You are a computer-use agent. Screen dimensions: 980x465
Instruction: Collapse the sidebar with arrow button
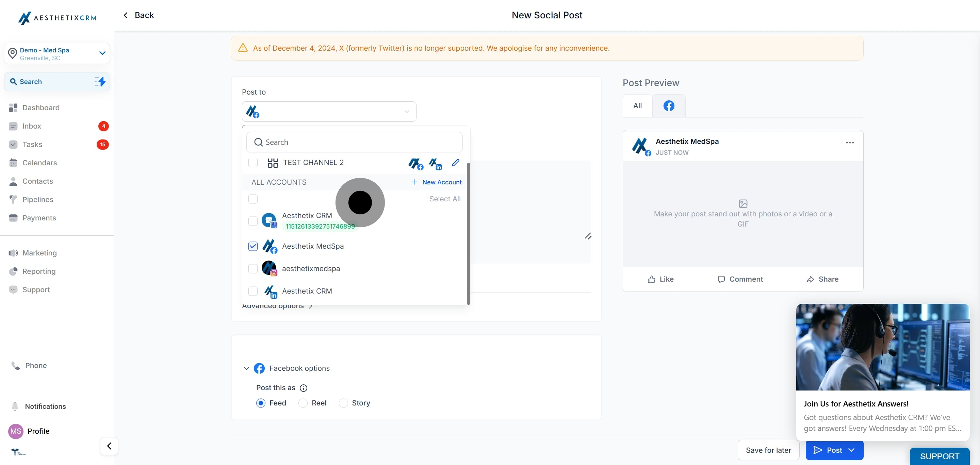[x=109, y=446]
